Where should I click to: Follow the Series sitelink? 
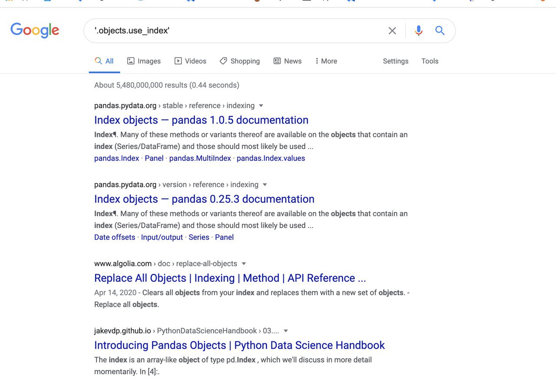tap(199, 237)
